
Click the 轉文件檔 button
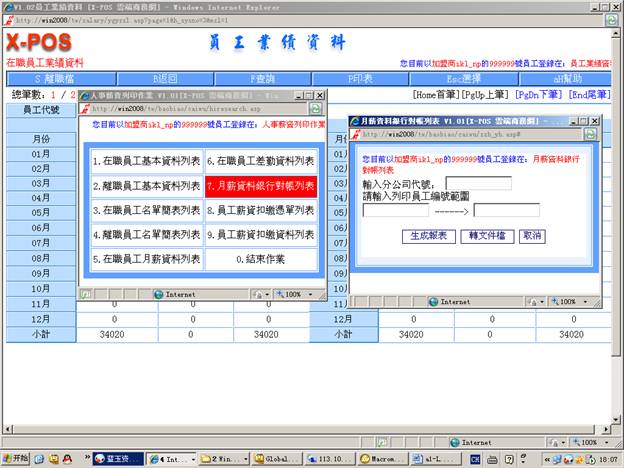point(487,236)
